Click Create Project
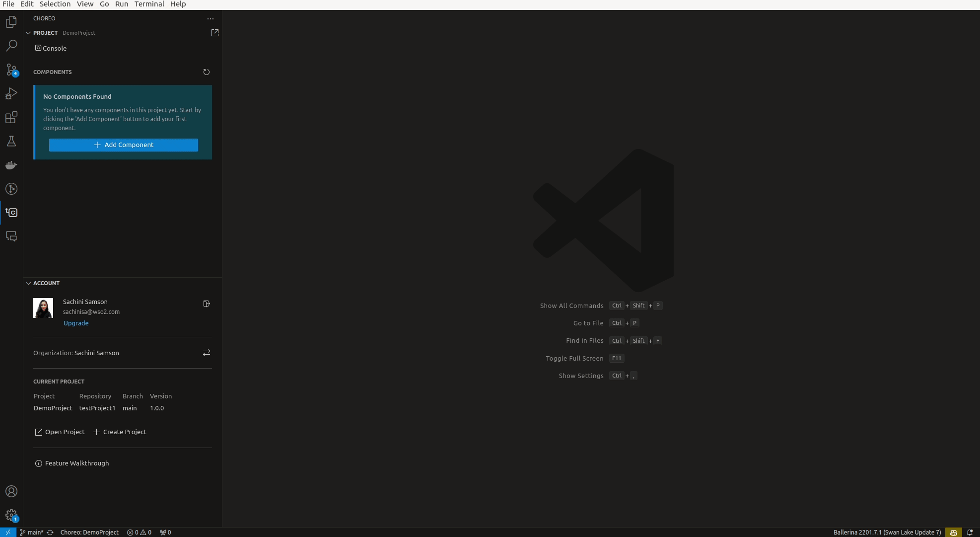Viewport: 980px width, 537px height. click(x=120, y=432)
